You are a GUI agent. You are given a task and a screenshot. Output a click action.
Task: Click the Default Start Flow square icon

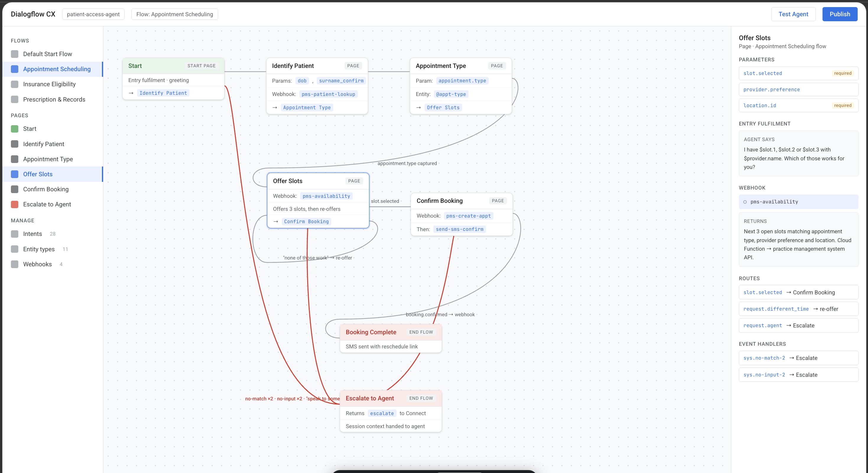(14, 54)
